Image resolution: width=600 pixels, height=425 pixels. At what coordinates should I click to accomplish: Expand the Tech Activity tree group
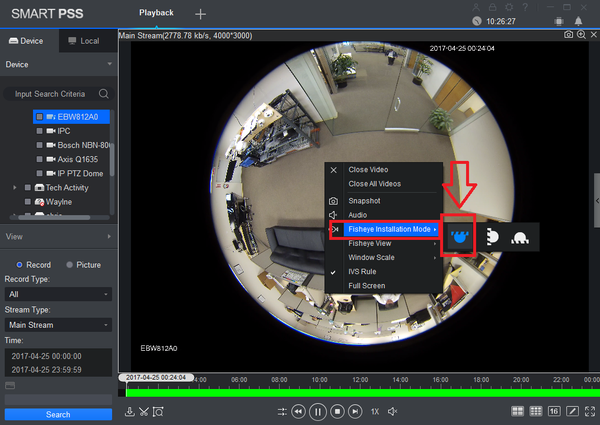[x=14, y=187]
